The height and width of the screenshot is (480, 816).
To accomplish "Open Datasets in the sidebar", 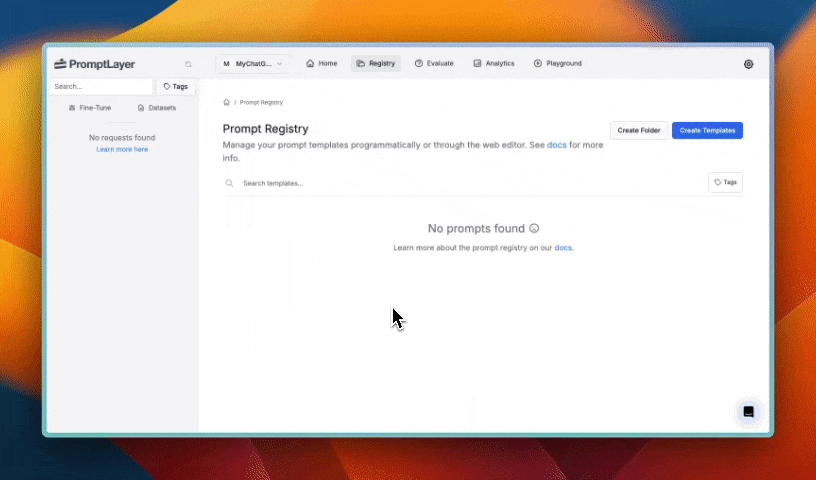I will (157, 107).
